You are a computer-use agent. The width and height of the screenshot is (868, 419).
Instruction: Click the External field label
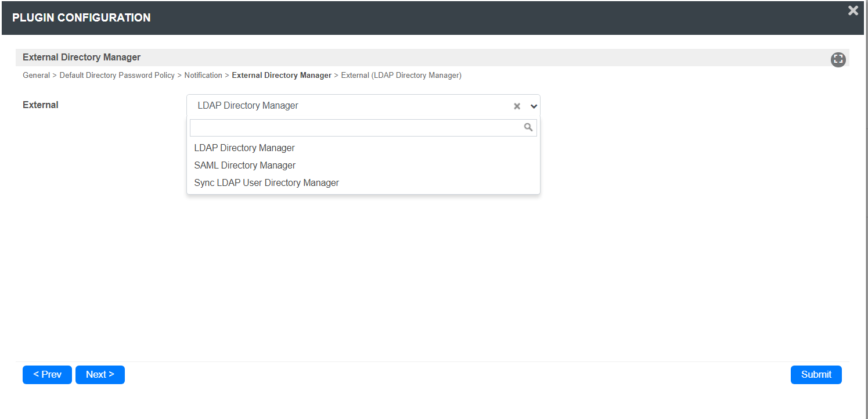(41, 105)
